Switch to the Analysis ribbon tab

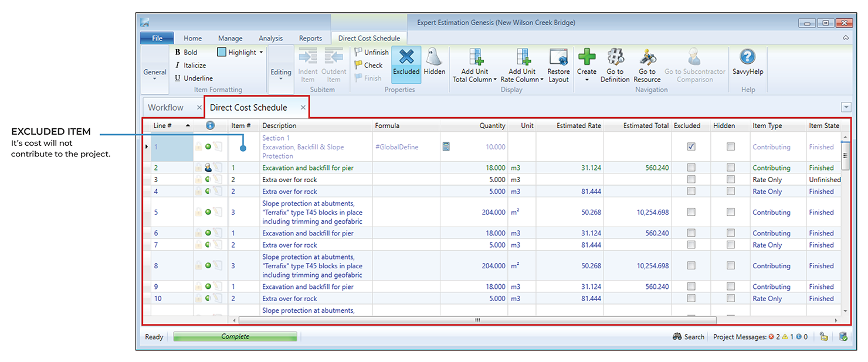tap(270, 39)
